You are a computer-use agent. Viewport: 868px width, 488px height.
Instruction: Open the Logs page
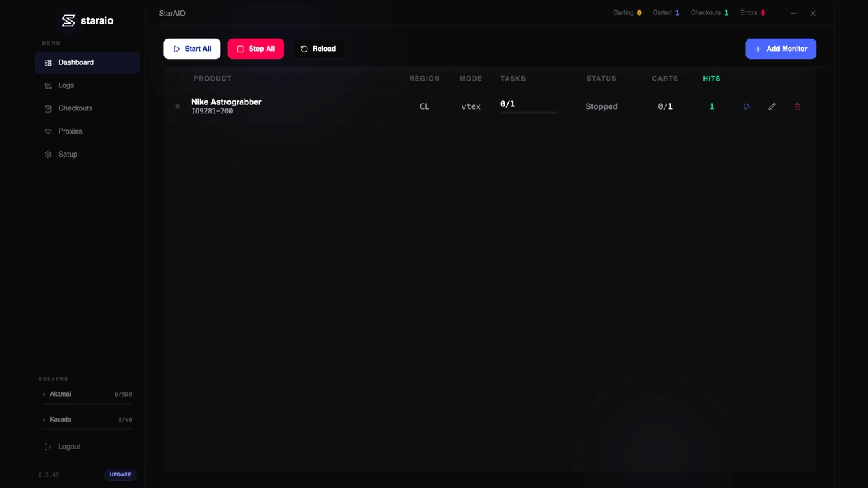click(x=87, y=85)
